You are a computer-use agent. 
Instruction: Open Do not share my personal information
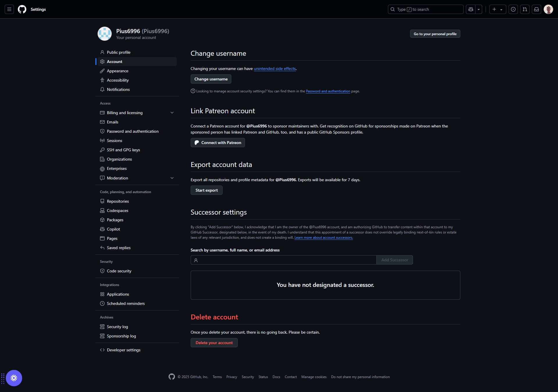click(x=360, y=377)
